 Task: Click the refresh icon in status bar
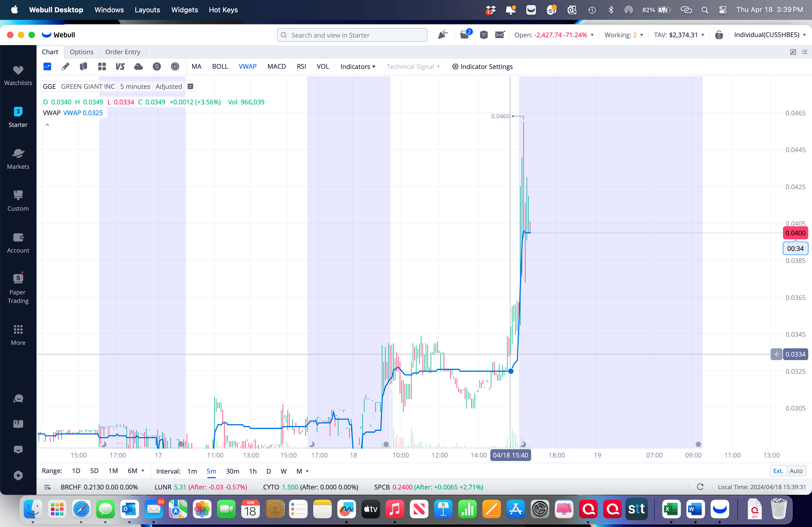700,487
